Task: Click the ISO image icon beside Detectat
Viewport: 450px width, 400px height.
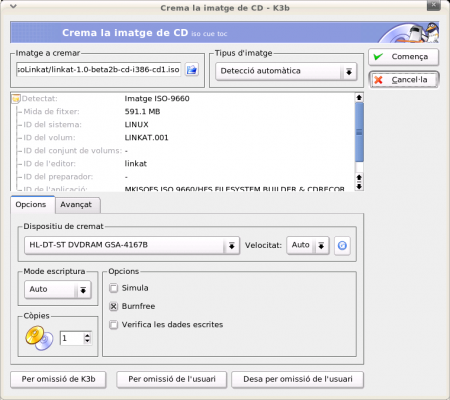Action: tap(16, 99)
